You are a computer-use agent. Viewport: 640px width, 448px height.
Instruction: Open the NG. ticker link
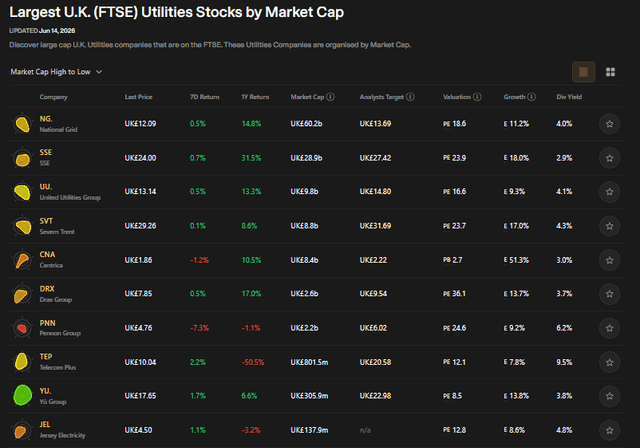point(46,119)
